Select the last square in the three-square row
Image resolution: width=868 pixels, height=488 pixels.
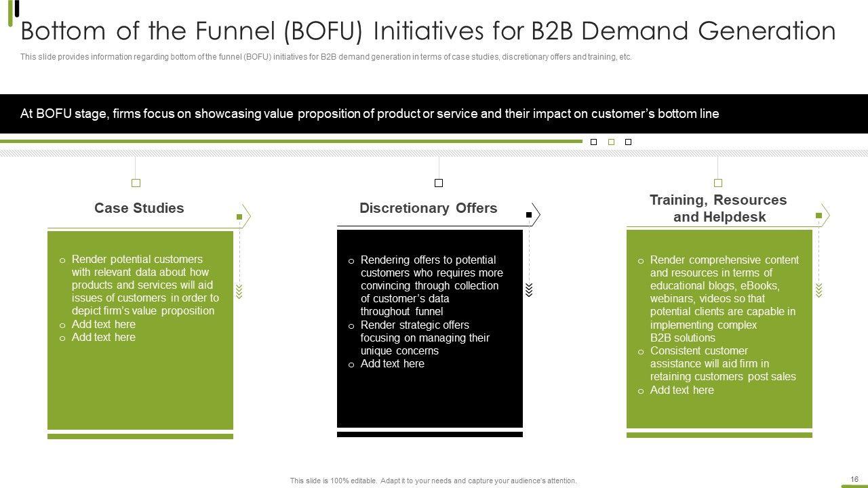[x=628, y=142]
